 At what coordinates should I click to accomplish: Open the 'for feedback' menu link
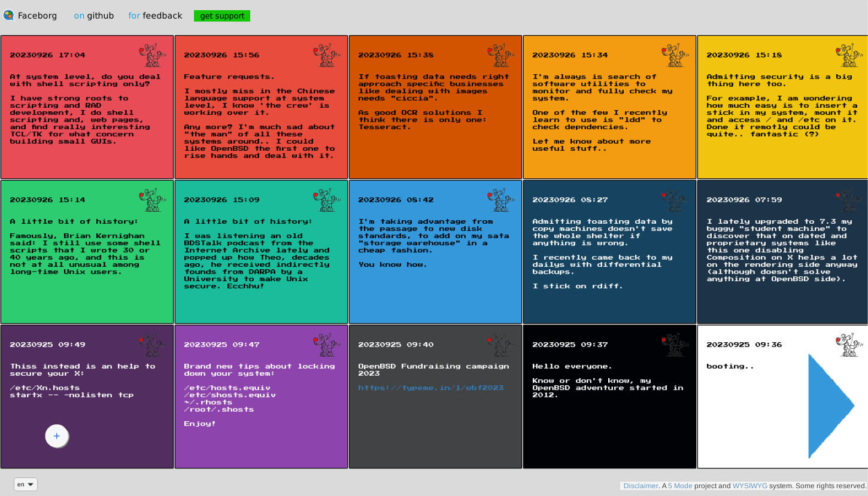(155, 16)
